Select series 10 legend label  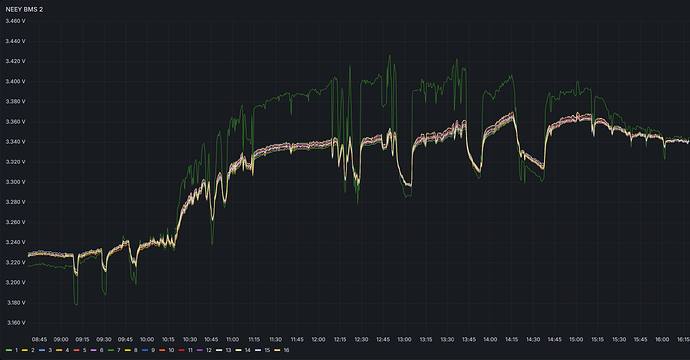click(x=171, y=350)
